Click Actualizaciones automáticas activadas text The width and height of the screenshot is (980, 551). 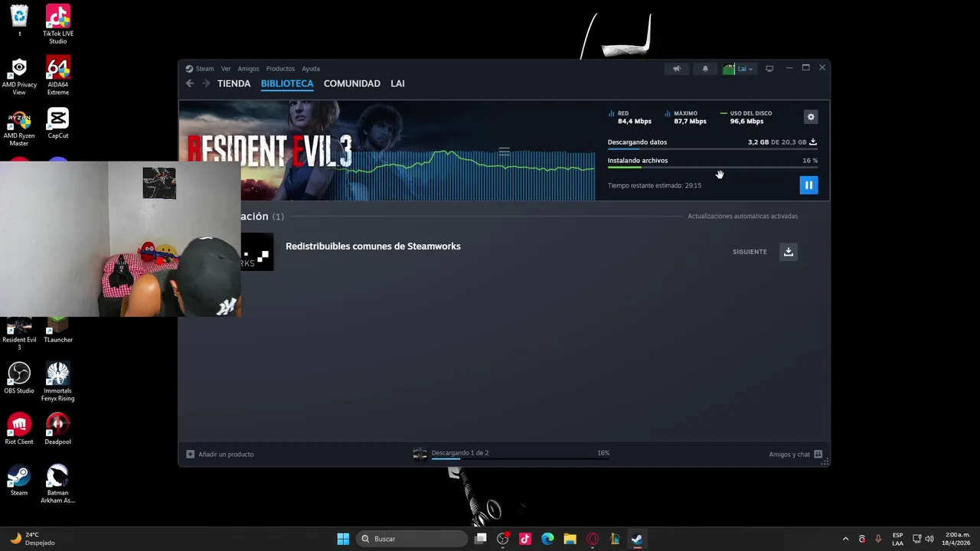click(x=743, y=217)
